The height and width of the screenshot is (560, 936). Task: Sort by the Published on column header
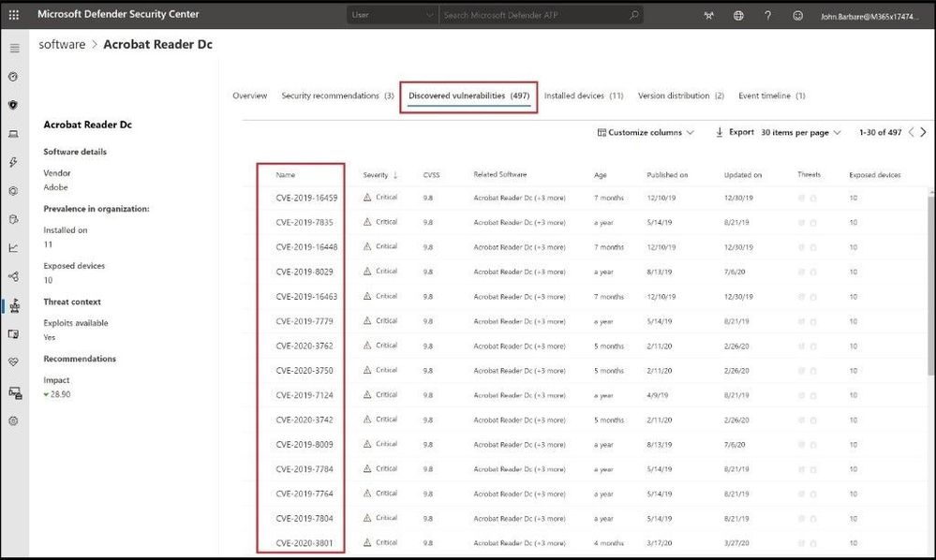[x=667, y=175]
